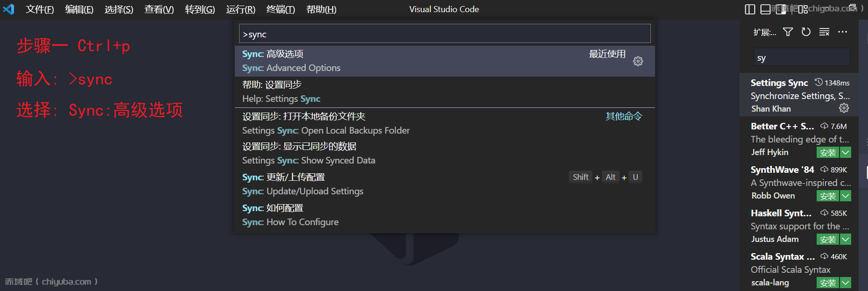The width and height of the screenshot is (868, 291).
Task: Open Scala Syntax extension entry
Action: coord(799,269)
